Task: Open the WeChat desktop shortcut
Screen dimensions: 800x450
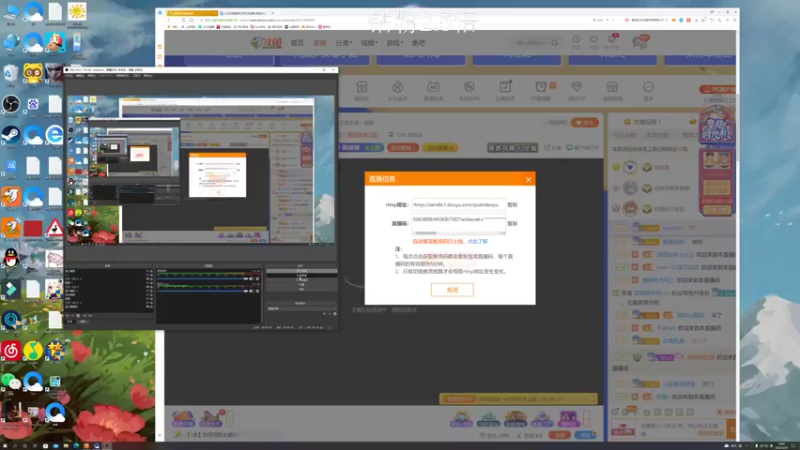Action: pyautogui.click(x=11, y=382)
